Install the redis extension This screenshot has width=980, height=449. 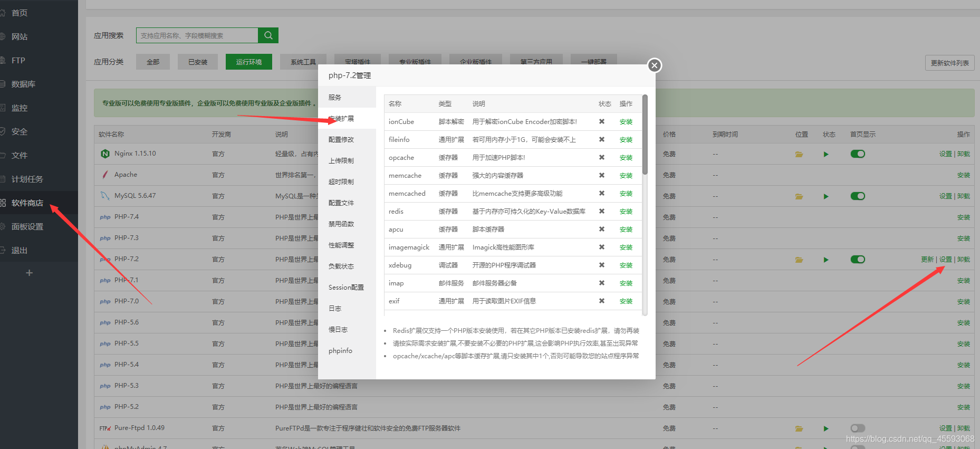[626, 212]
